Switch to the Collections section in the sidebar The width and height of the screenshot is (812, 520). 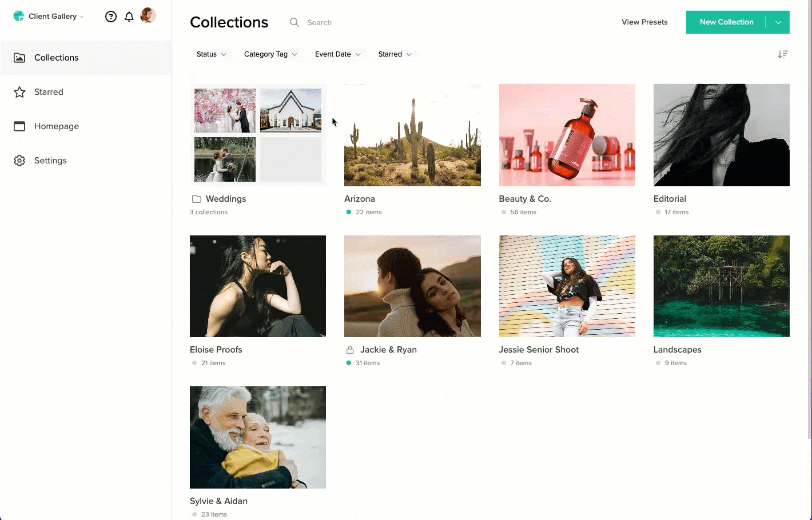pos(56,57)
